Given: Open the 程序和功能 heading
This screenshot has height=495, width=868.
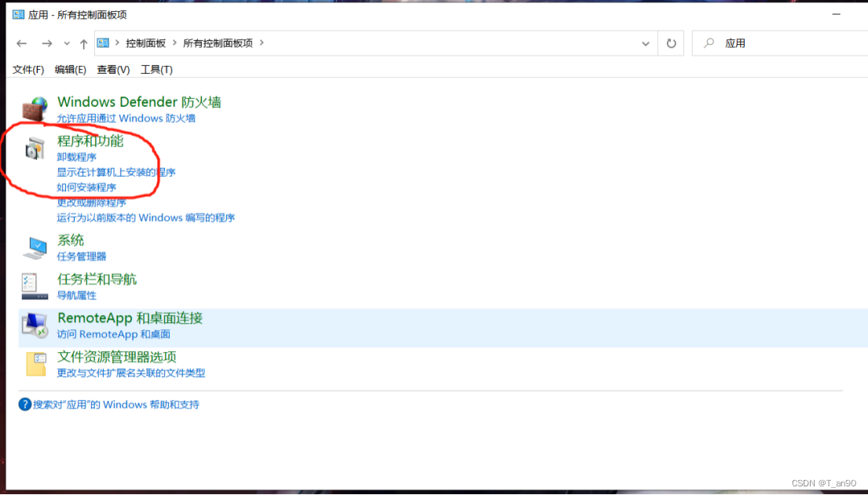Looking at the screenshot, I should point(90,141).
